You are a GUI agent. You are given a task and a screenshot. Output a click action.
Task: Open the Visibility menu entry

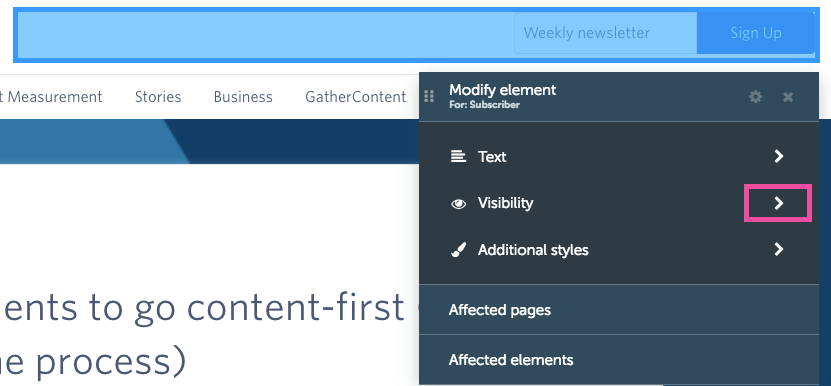point(619,203)
